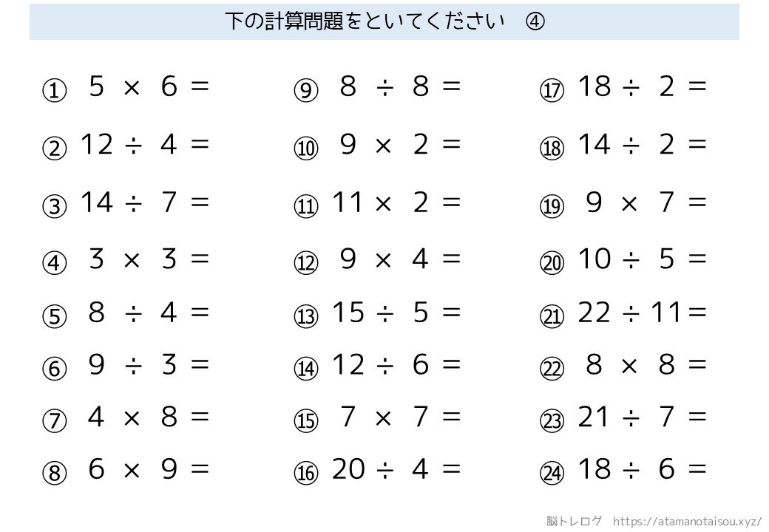Click the circled number 17 marker
Image resolution: width=769 pixels, height=532 pixels.
pyautogui.click(x=552, y=91)
